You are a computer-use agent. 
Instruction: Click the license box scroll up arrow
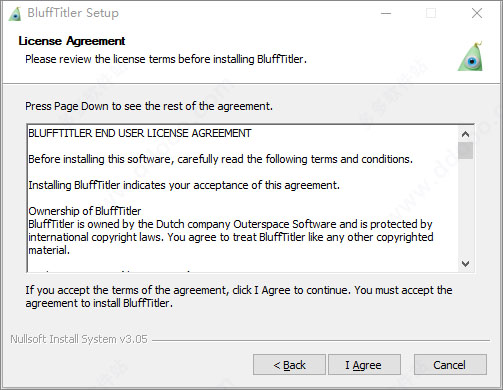465,134
